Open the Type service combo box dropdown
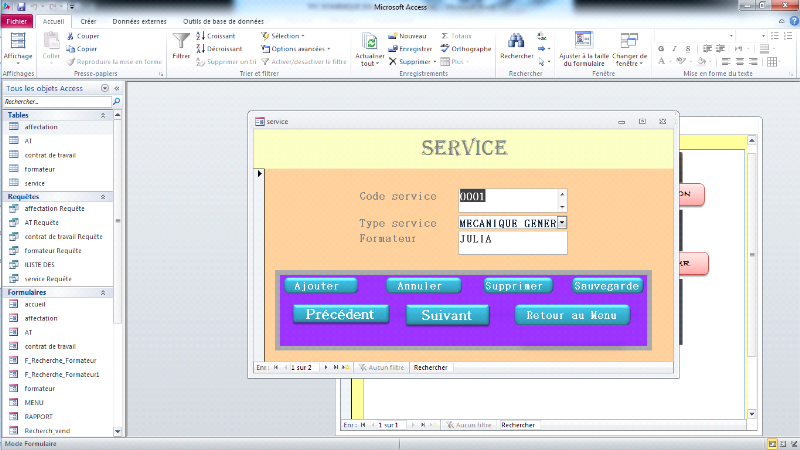 click(x=562, y=223)
